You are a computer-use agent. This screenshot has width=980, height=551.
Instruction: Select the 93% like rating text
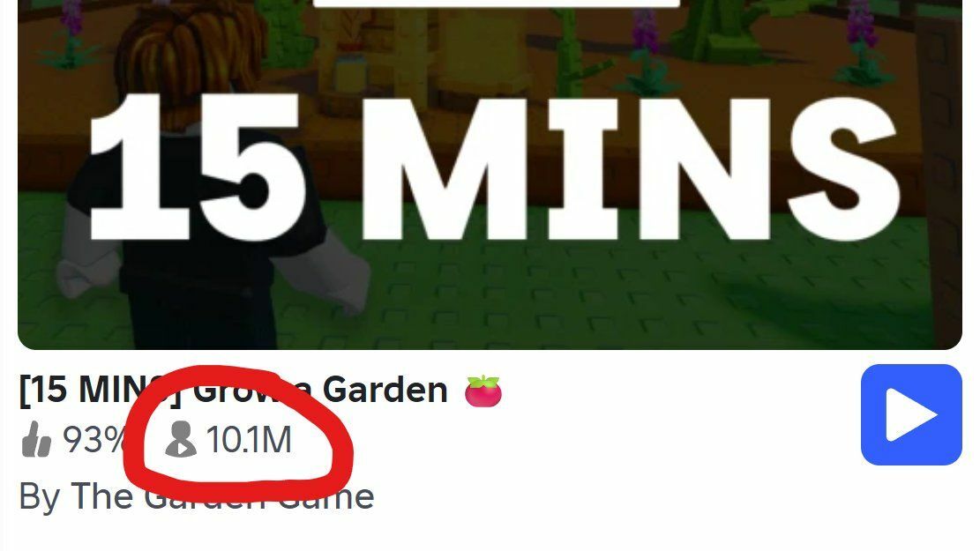coord(94,440)
